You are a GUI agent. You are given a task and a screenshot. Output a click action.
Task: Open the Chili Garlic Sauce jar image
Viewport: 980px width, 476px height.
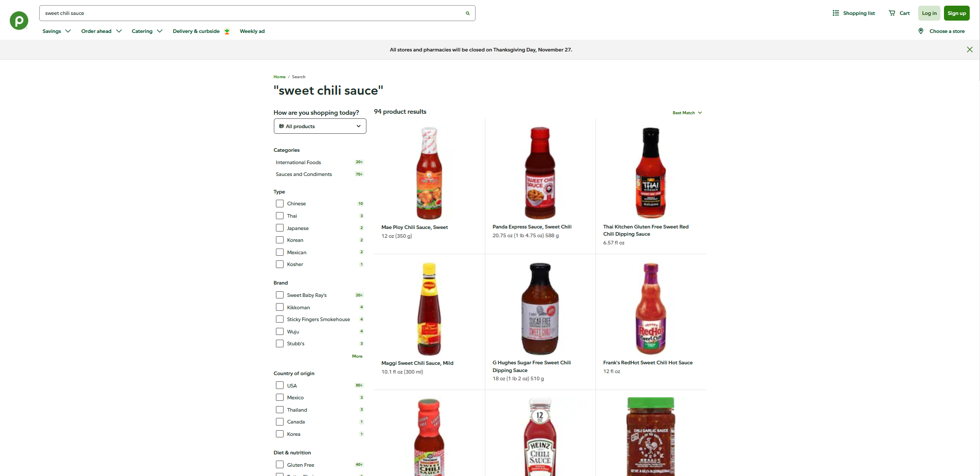[x=651, y=436]
